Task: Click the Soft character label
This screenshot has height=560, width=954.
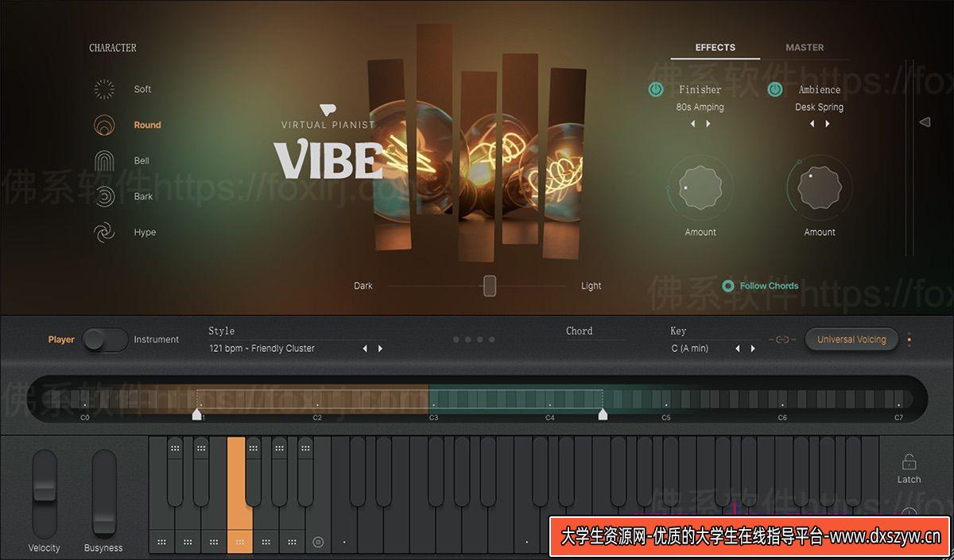Action: click(x=142, y=89)
